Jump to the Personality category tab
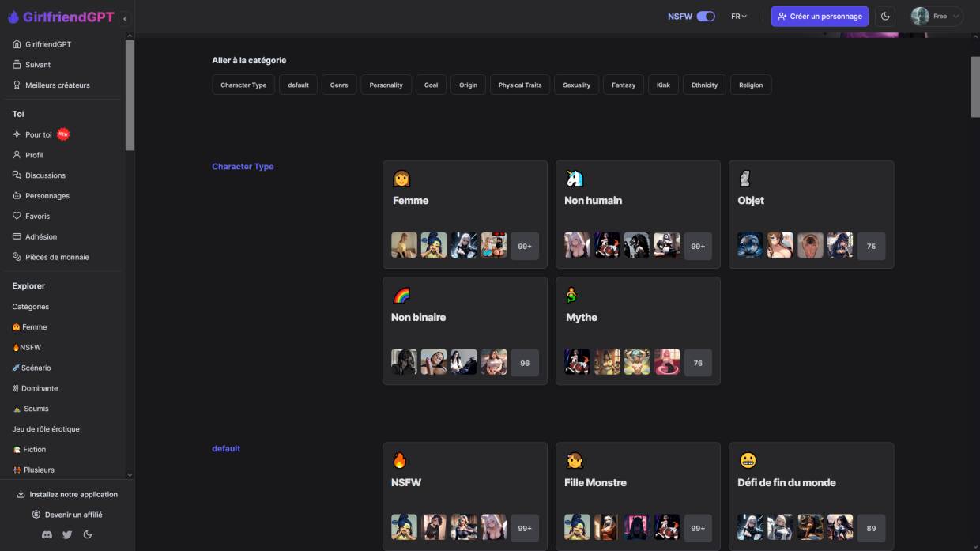Viewport: 980px width, 551px height. pyautogui.click(x=386, y=85)
